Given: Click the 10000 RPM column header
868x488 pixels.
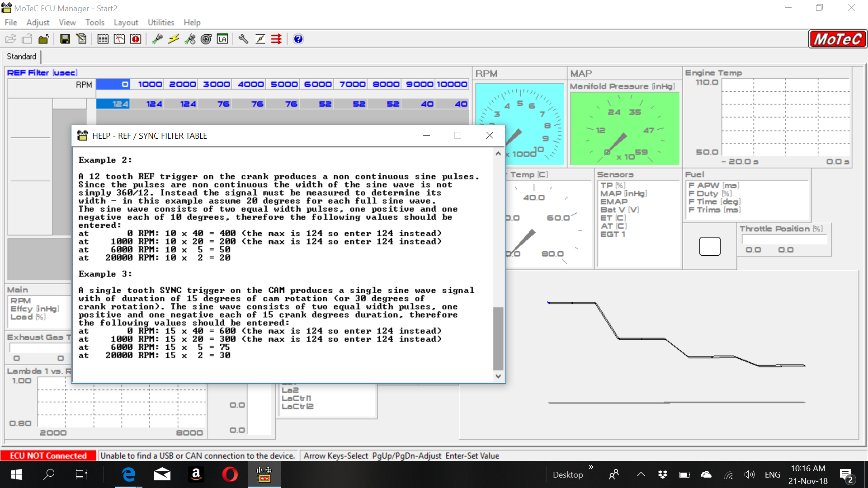Looking at the screenshot, I should (452, 84).
